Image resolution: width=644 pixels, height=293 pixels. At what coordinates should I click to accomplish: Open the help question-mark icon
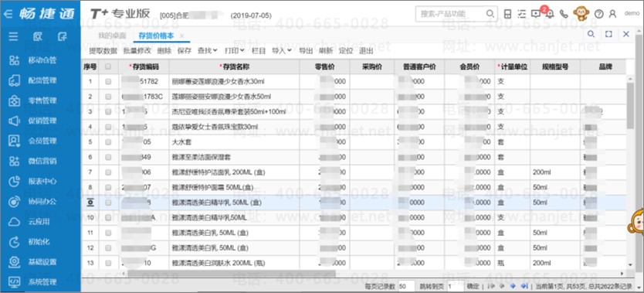click(598, 14)
